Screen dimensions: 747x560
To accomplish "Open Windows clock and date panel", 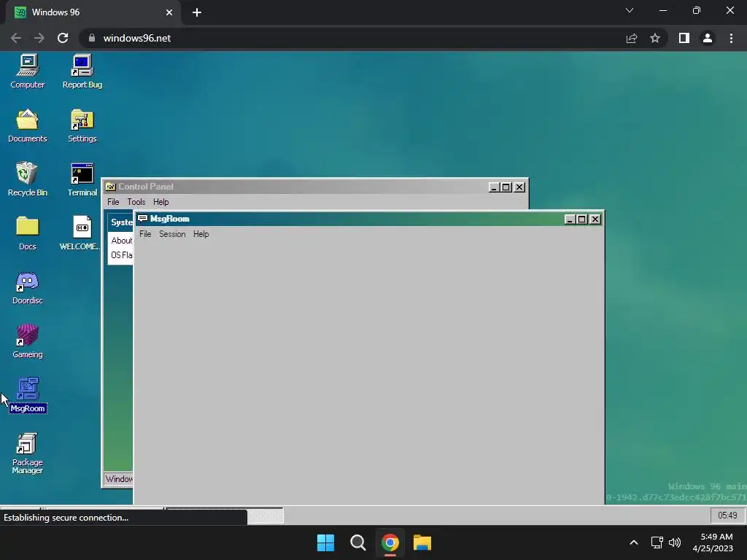I will (x=713, y=542).
